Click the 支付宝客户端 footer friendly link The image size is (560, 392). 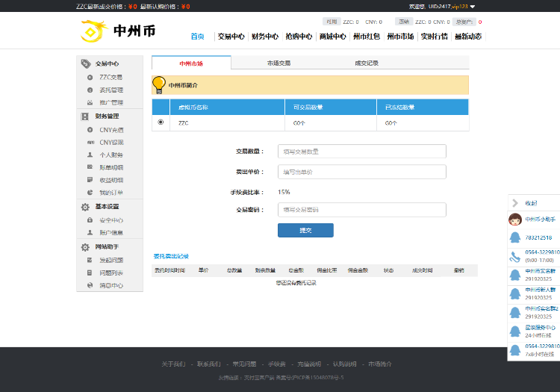point(259,378)
